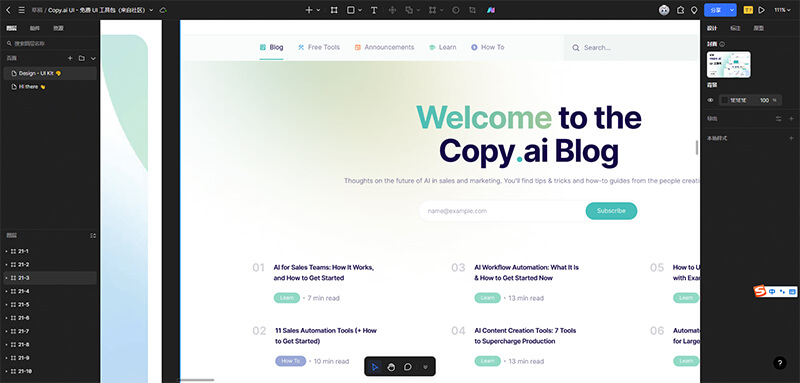Select the Move cursor tool in floating bar
Screen dimensions: 800x383
click(x=375, y=367)
